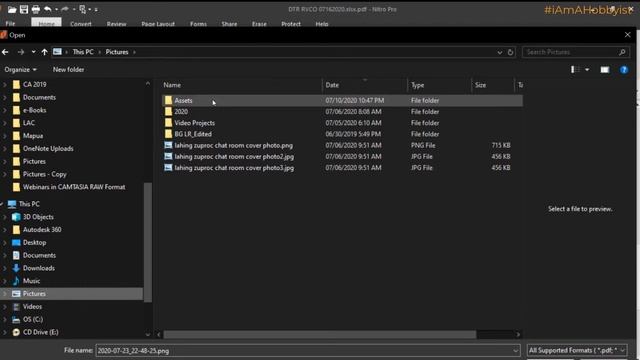Click the Redo arrow in Nitro toolbar
The image size is (640, 360).
(x=65, y=9)
